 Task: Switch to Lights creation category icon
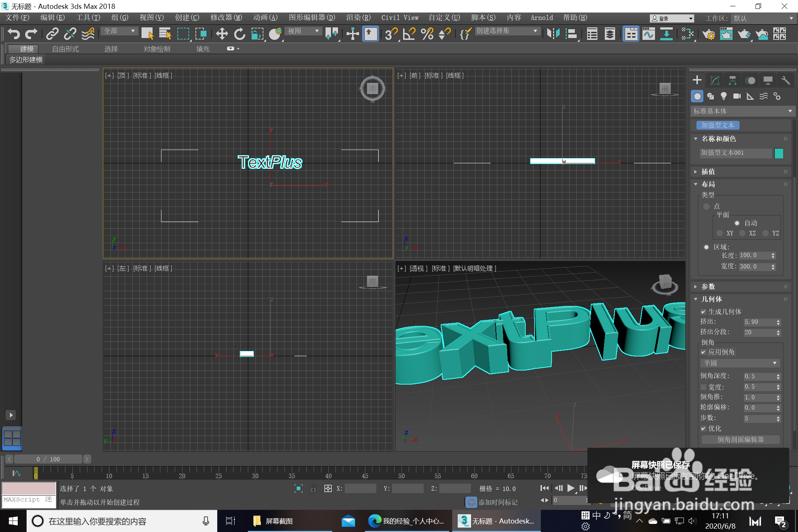pos(723,96)
